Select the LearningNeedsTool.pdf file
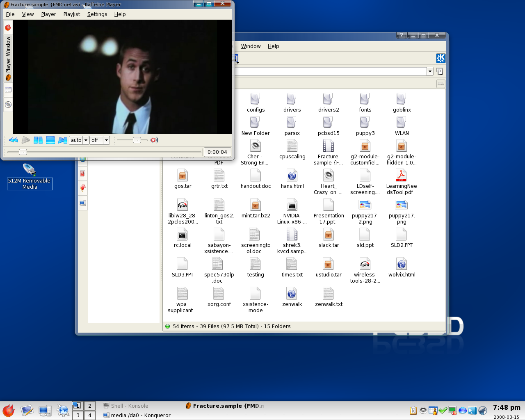The height and width of the screenshot is (420, 525). pos(402,182)
